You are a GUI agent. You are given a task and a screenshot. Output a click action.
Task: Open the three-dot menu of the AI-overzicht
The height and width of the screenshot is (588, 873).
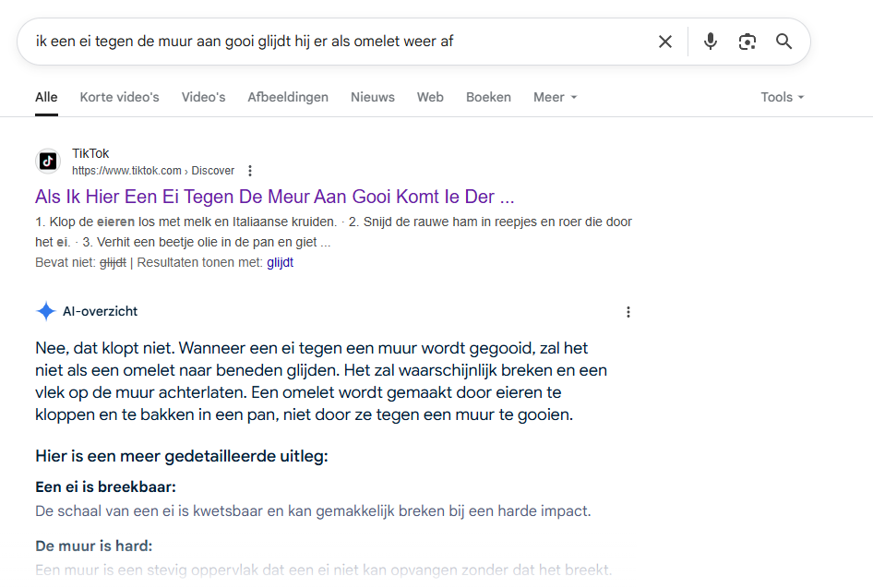point(628,312)
